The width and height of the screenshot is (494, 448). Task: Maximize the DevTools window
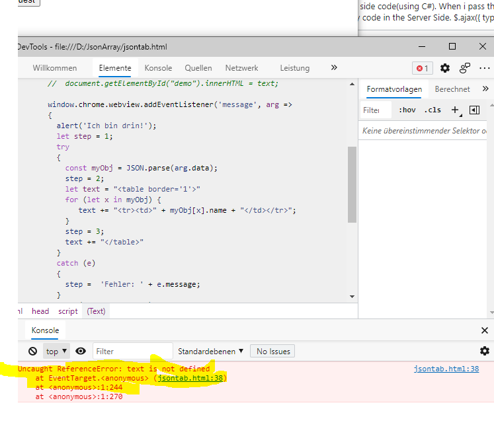click(452, 47)
